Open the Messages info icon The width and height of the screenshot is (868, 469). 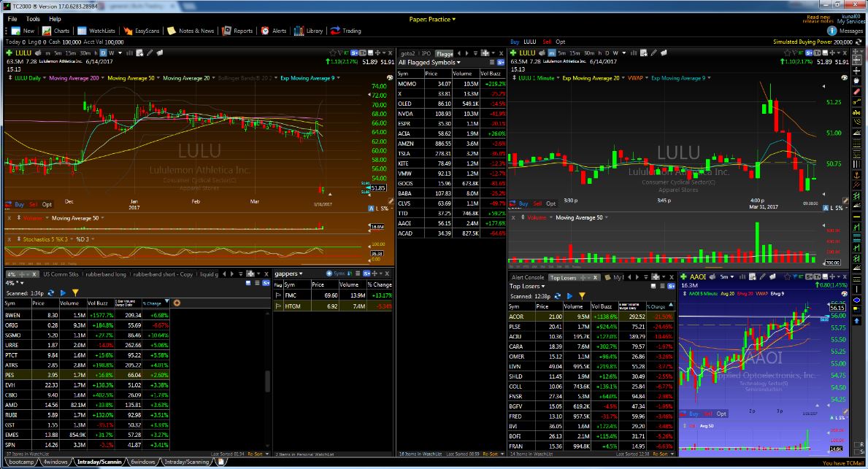pos(831,31)
